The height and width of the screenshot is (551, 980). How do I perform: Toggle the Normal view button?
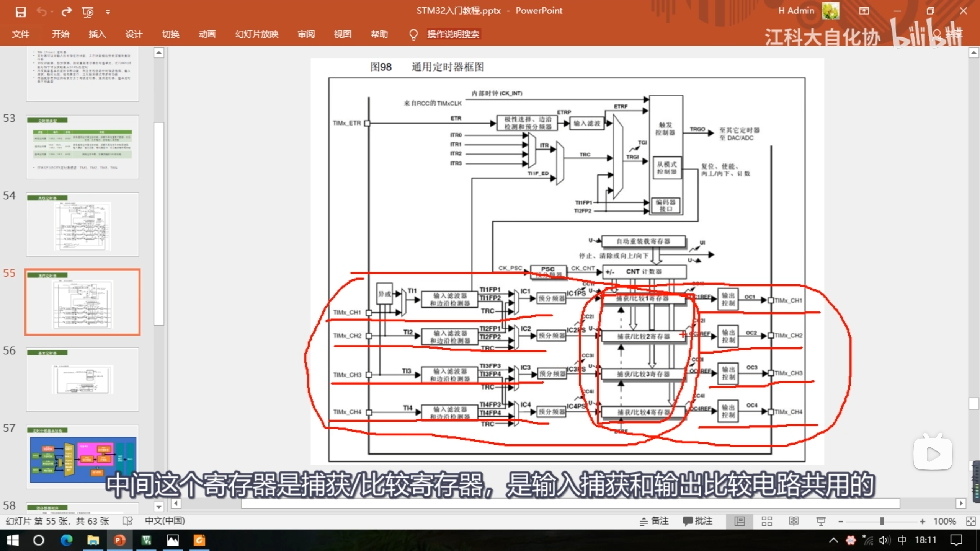pos(740,521)
